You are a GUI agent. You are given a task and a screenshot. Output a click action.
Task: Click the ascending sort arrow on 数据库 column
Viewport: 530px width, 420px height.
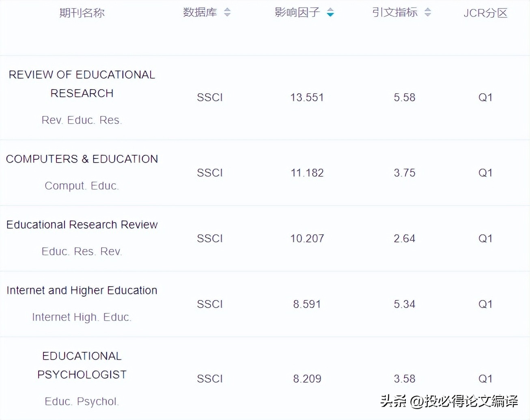point(227,10)
